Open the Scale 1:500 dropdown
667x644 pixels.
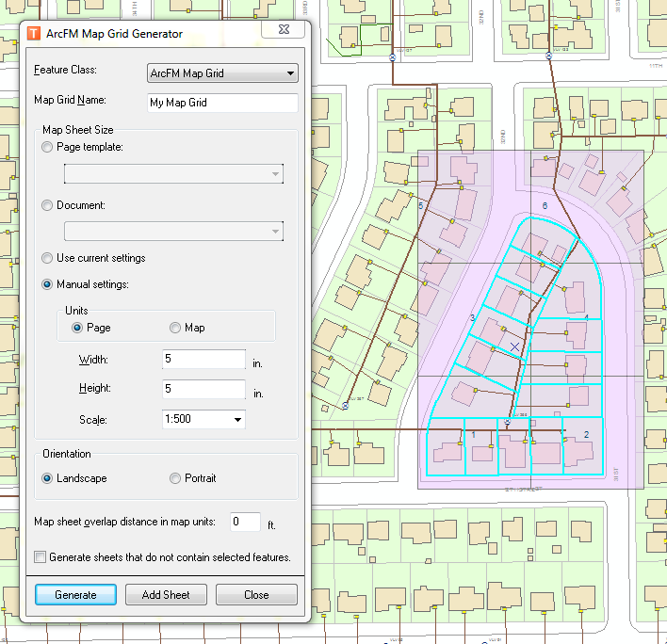(203, 419)
